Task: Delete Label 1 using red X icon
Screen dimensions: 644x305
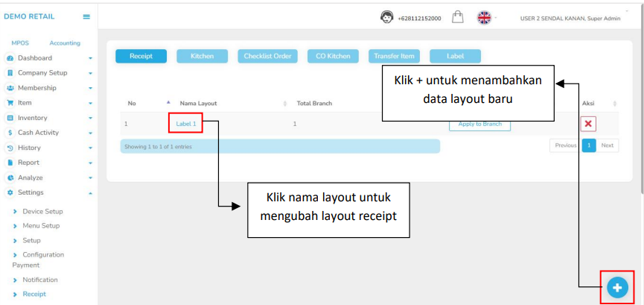Action: [588, 124]
